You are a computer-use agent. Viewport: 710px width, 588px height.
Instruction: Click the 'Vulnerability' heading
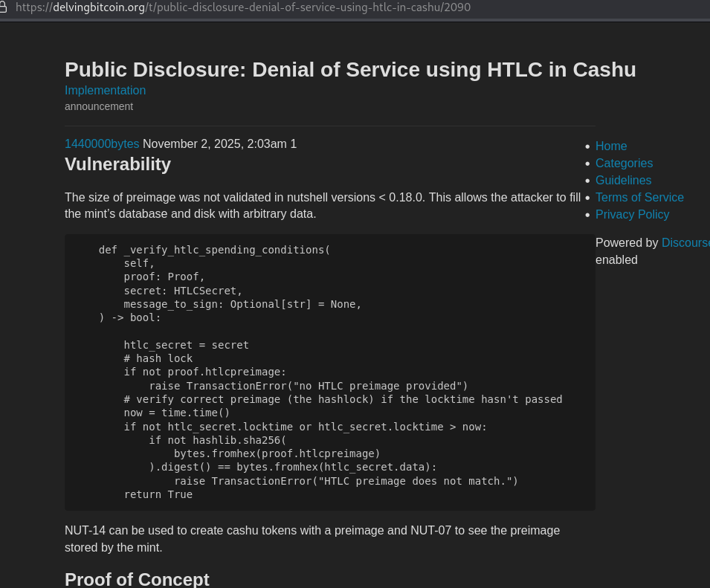point(117,164)
